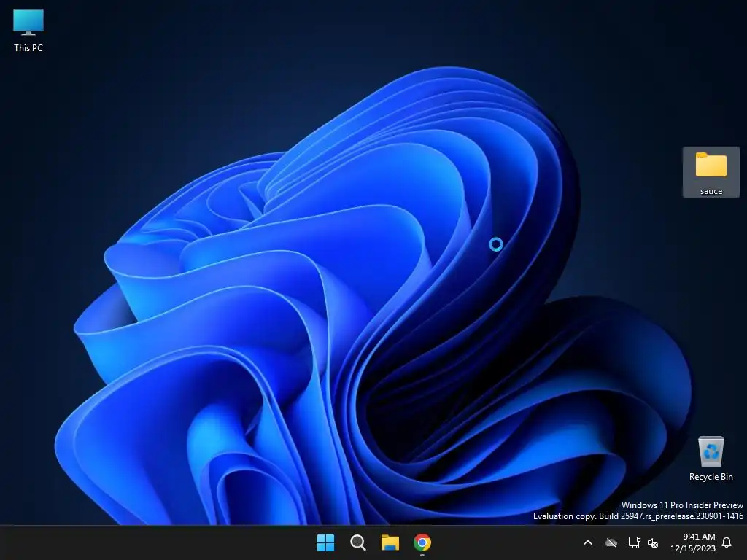Show hidden system tray icons
The height and width of the screenshot is (560, 747).
pos(588,542)
